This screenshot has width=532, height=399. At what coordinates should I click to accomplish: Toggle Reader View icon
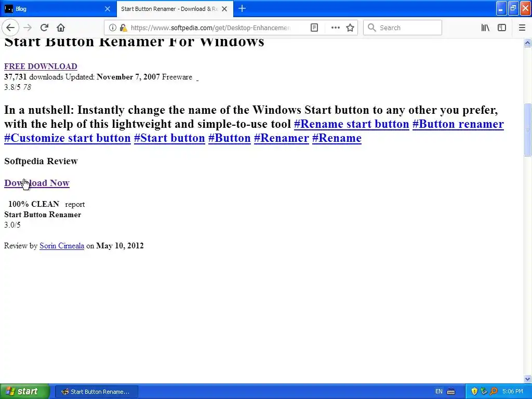coord(314,28)
